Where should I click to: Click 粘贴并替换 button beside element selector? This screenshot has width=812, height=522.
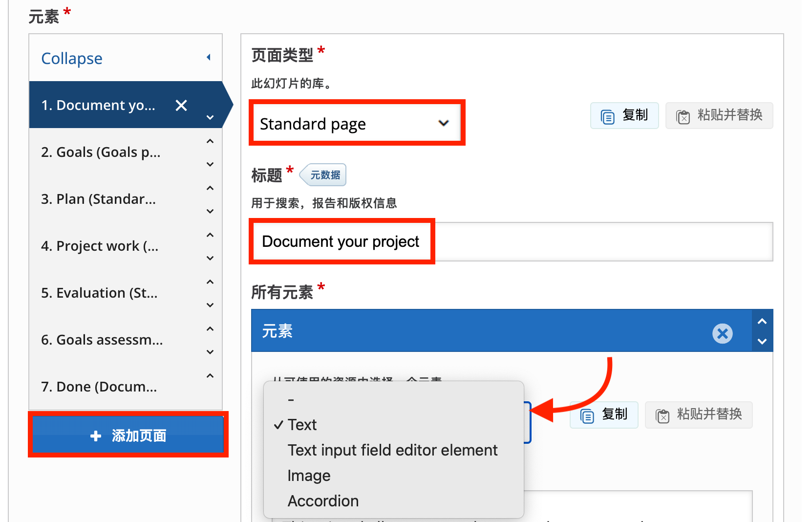698,415
